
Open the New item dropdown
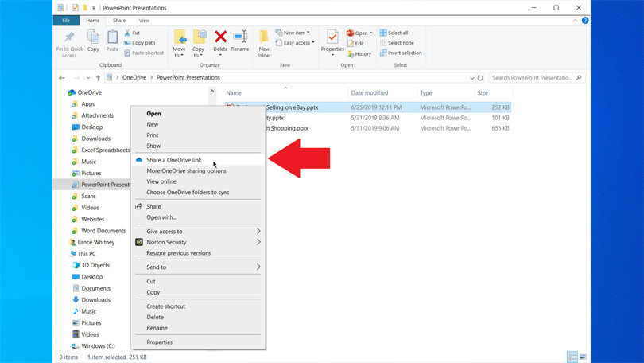click(x=293, y=33)
